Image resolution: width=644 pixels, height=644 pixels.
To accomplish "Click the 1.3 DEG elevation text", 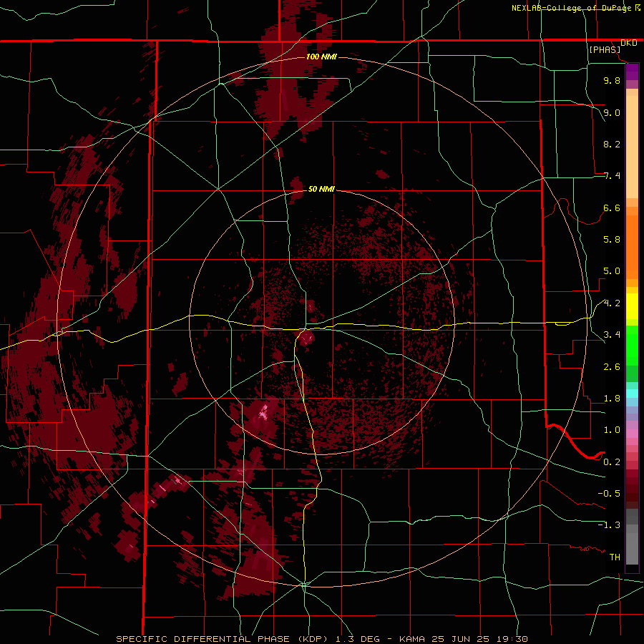I will pyautogui.click(x=358, y=639).
